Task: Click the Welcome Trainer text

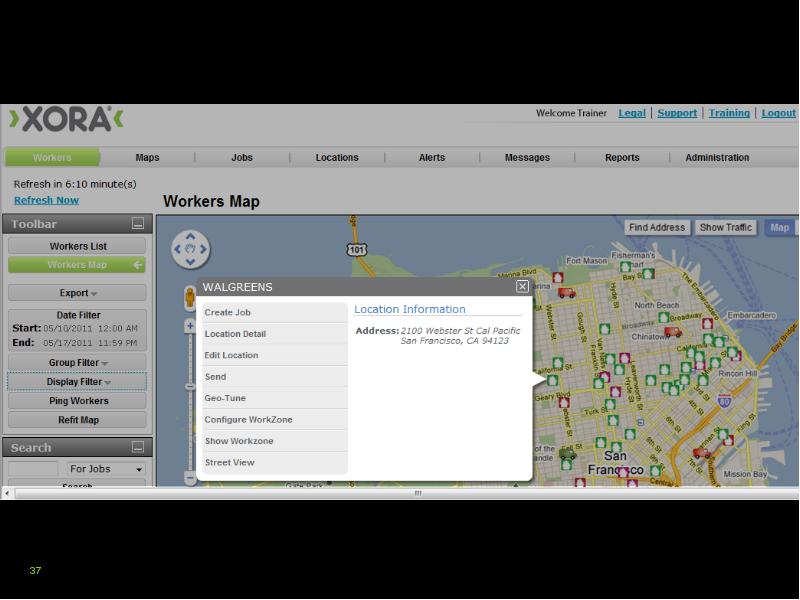Action: (571, 113)
